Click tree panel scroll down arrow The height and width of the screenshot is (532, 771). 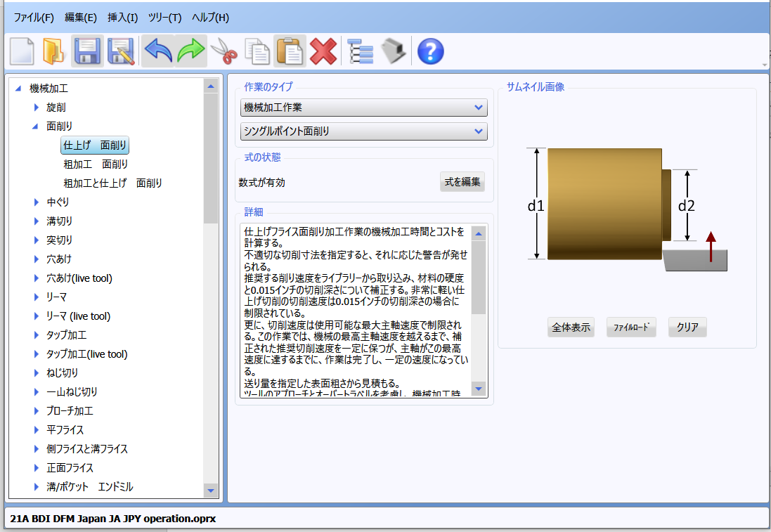tap(211, 491)
